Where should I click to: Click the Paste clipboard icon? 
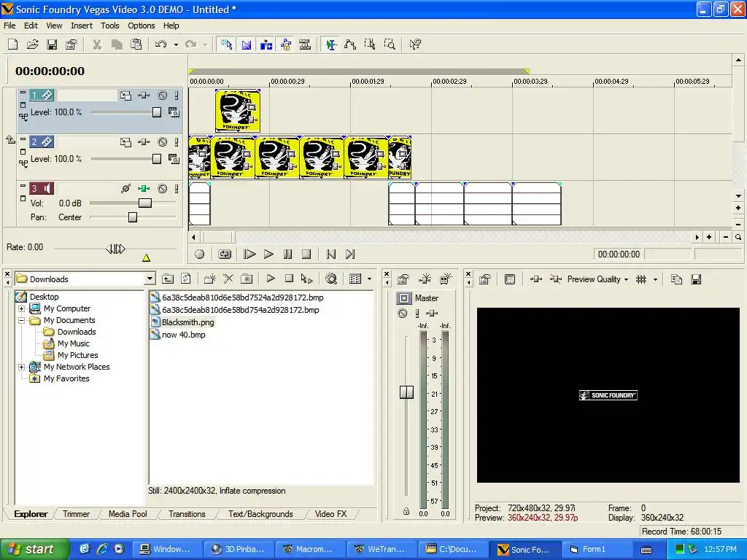(136, 44)
